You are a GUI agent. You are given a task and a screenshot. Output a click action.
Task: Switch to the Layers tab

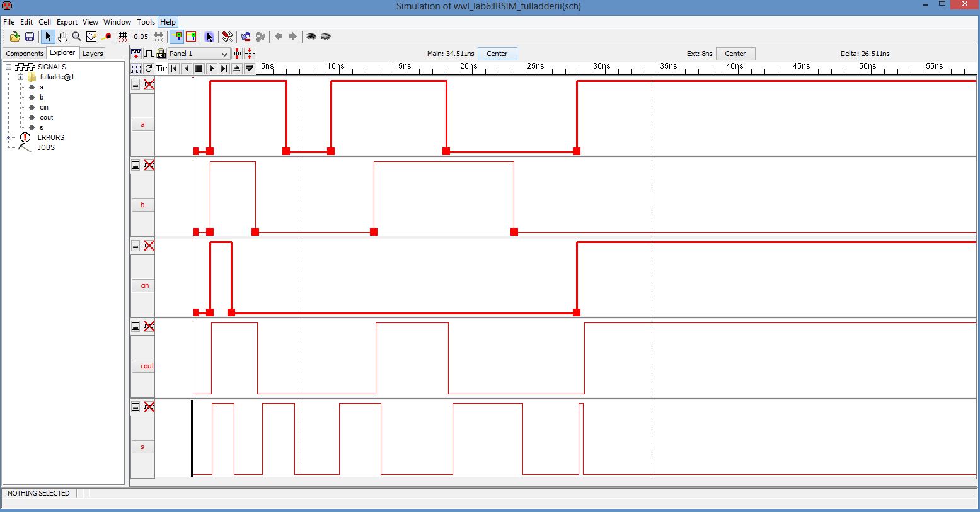(93, 54)
